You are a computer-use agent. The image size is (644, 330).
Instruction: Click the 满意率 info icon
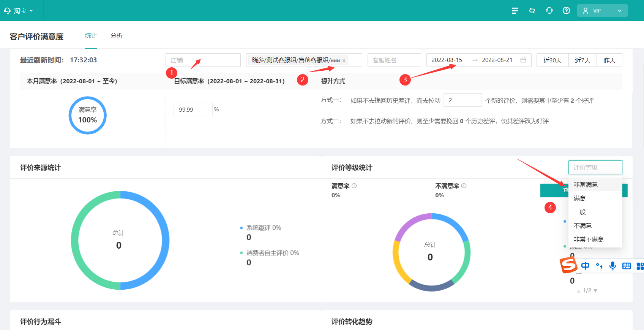click(x=354, y=186)
